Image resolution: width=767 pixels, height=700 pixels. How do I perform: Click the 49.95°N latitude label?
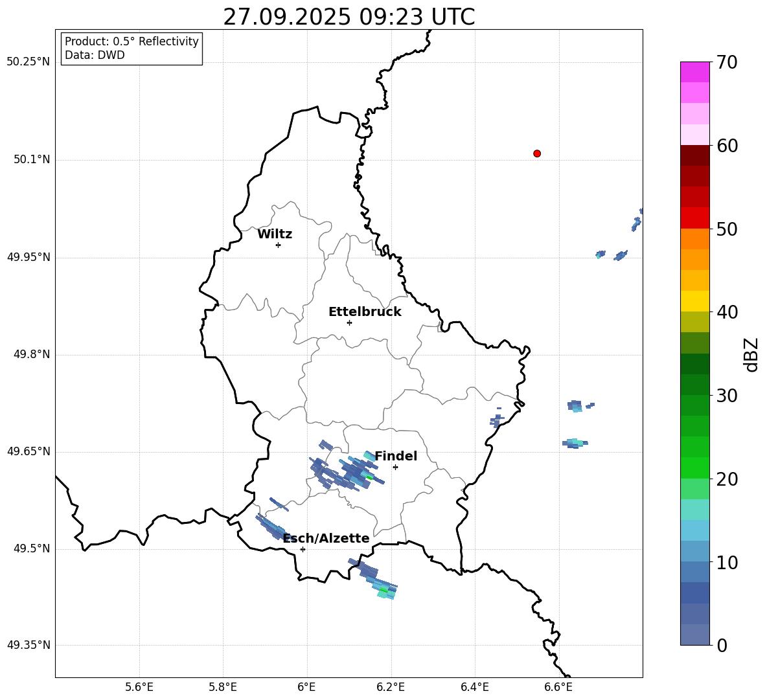point(28,257)
